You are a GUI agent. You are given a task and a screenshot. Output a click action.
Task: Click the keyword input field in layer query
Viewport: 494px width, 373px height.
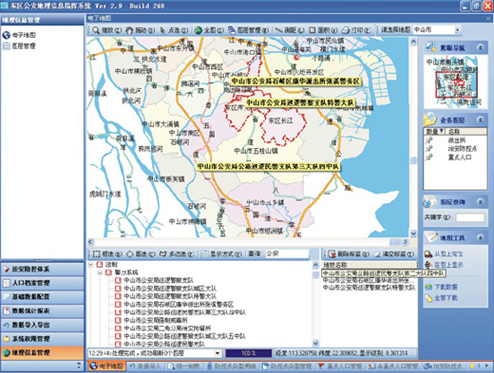(x=470, y=218)
